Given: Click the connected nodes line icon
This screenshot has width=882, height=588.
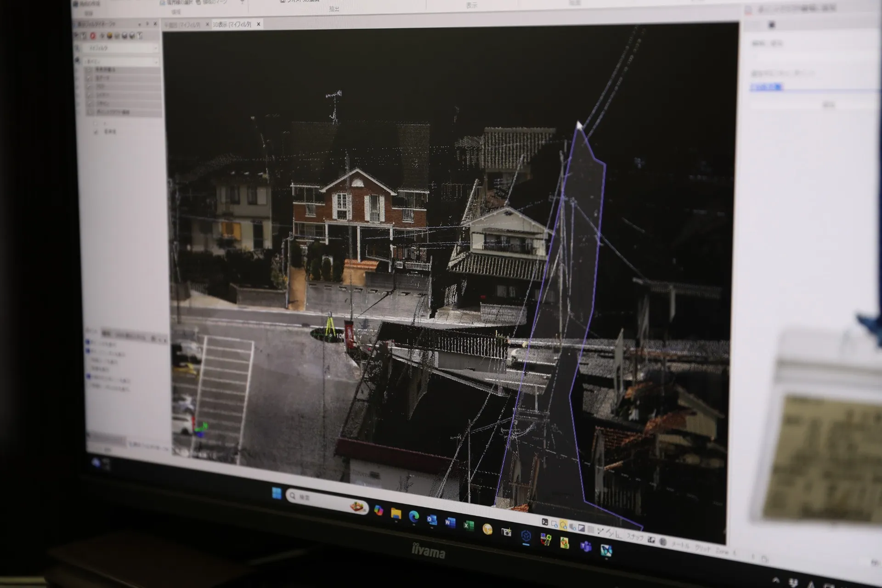Looking at the screenshot, I should 600,531.
